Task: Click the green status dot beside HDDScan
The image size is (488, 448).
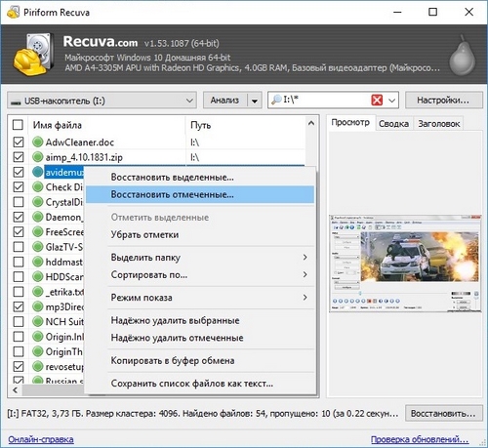Action: click(38, 276)
